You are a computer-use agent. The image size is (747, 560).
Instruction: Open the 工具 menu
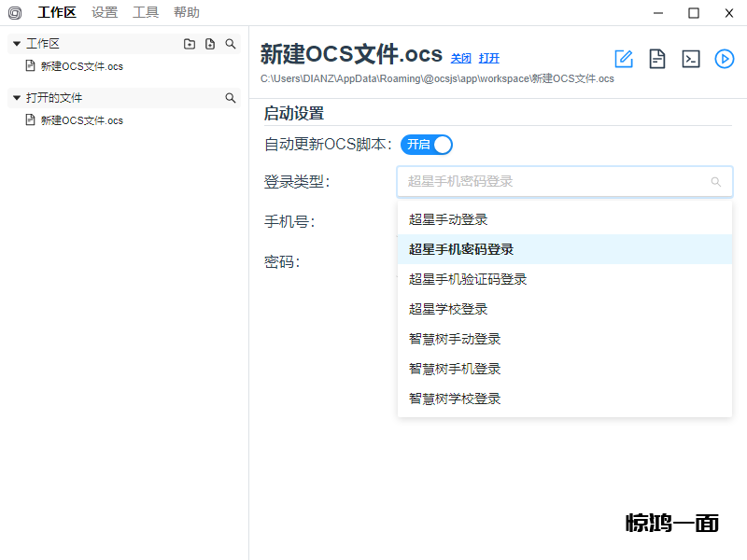[x=146, y=12]
